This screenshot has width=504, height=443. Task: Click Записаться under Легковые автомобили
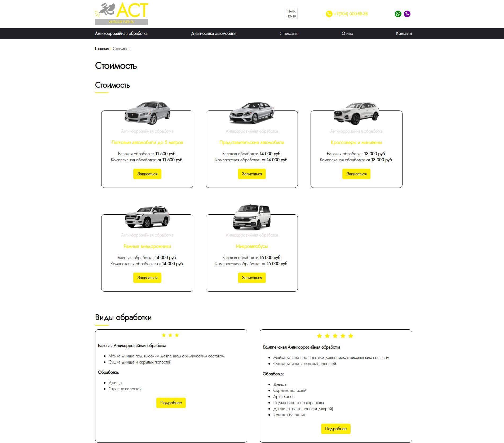[147, 174]
